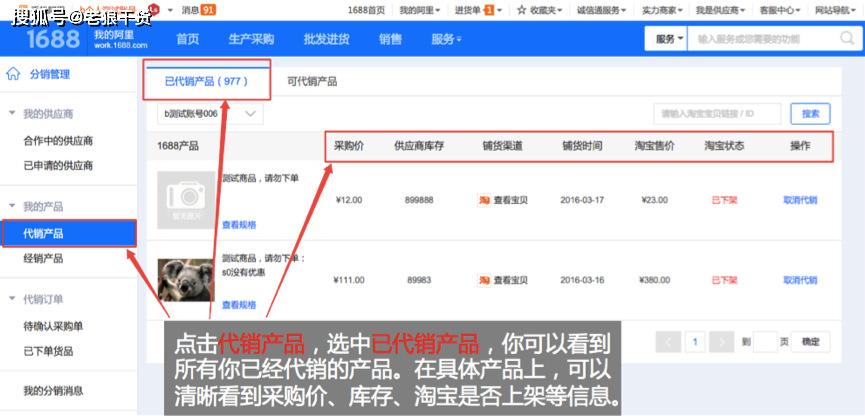This screenshot has height=416, width=865.
Task: Click the next page arrow
Action: [721, 342]
